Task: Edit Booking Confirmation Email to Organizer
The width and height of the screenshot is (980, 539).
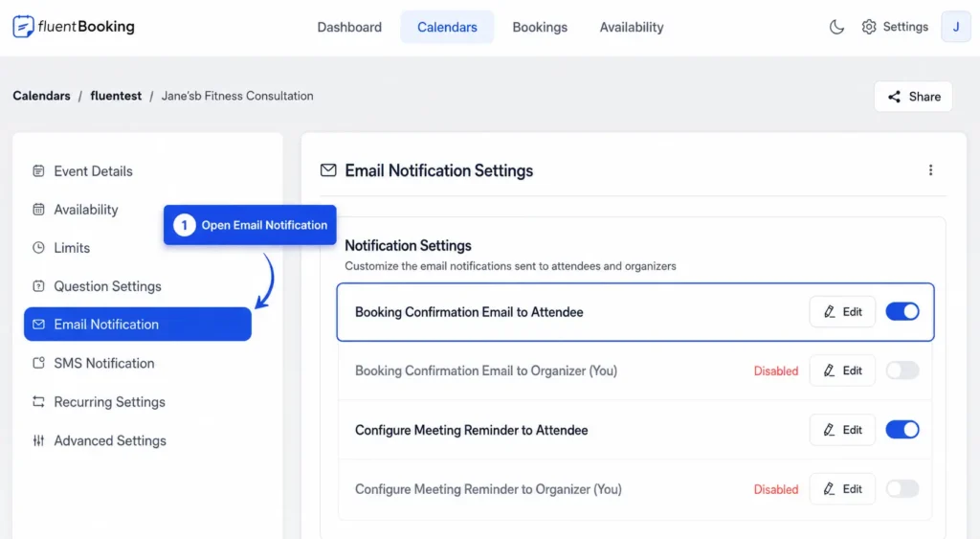Action: [842, 371]
